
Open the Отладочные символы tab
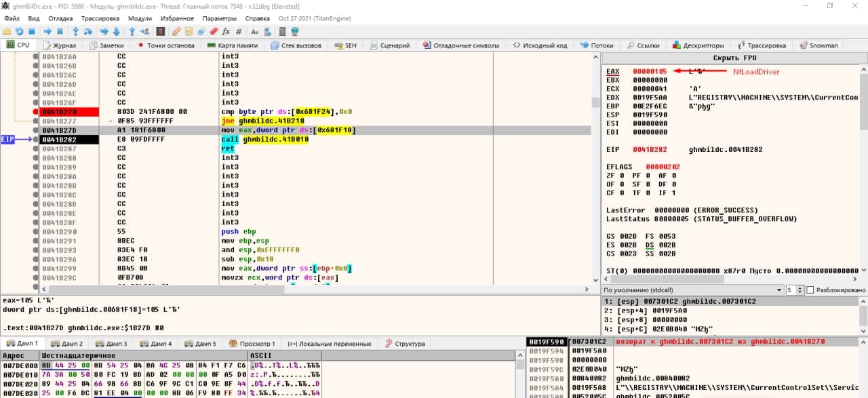click(x=461, y=45)
